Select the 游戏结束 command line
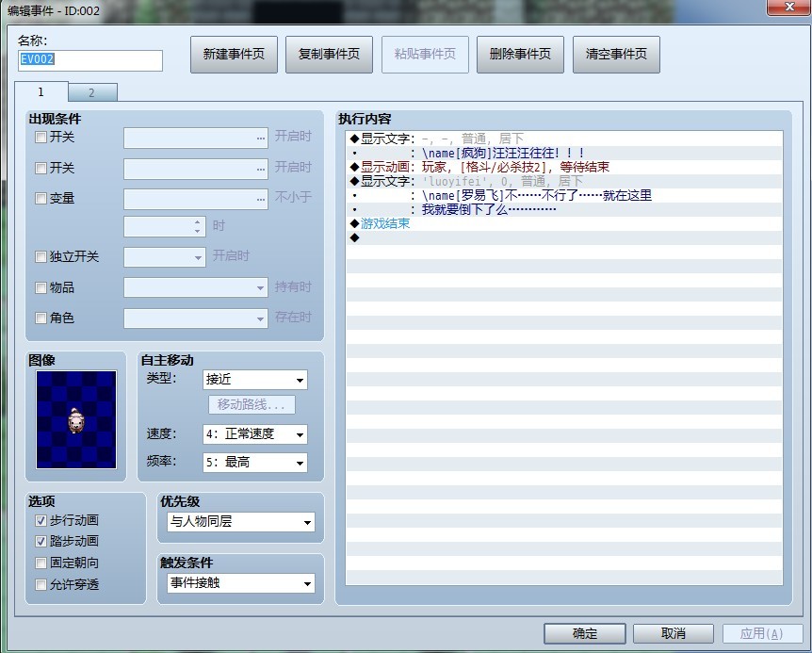Viewport: 812px width, 653px height. (564, 223)
